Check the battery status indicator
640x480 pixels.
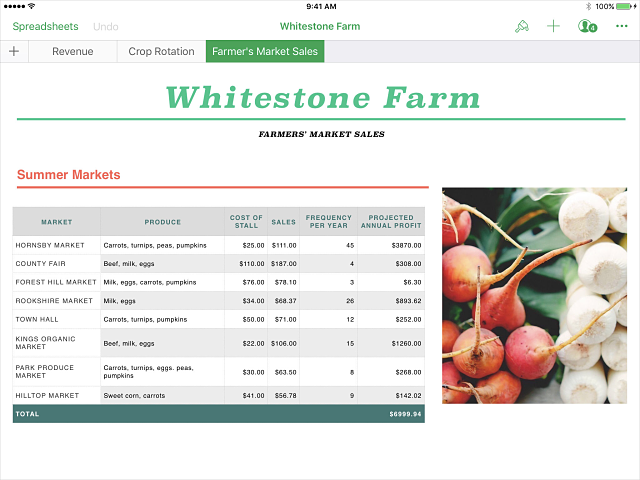coord(626,7)
